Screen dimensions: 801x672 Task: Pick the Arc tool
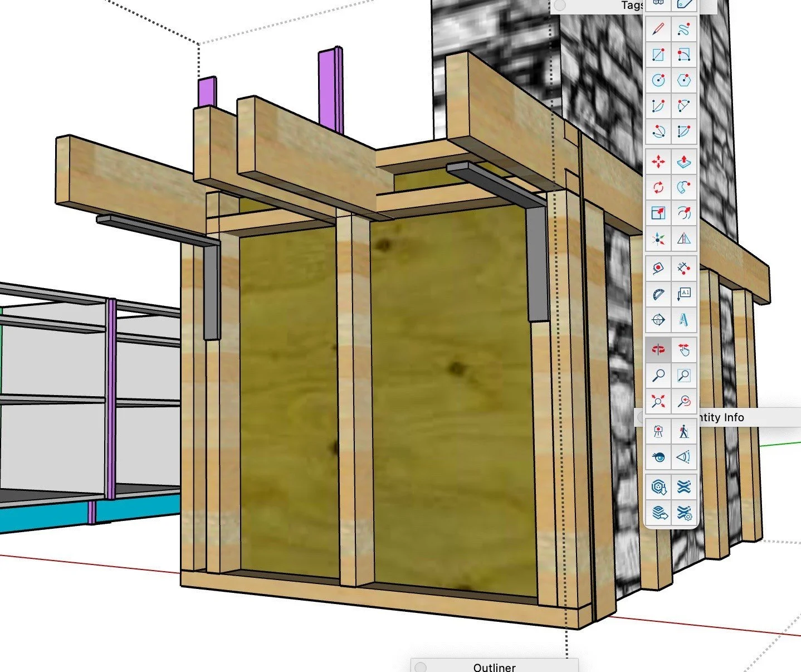point(658,106)
